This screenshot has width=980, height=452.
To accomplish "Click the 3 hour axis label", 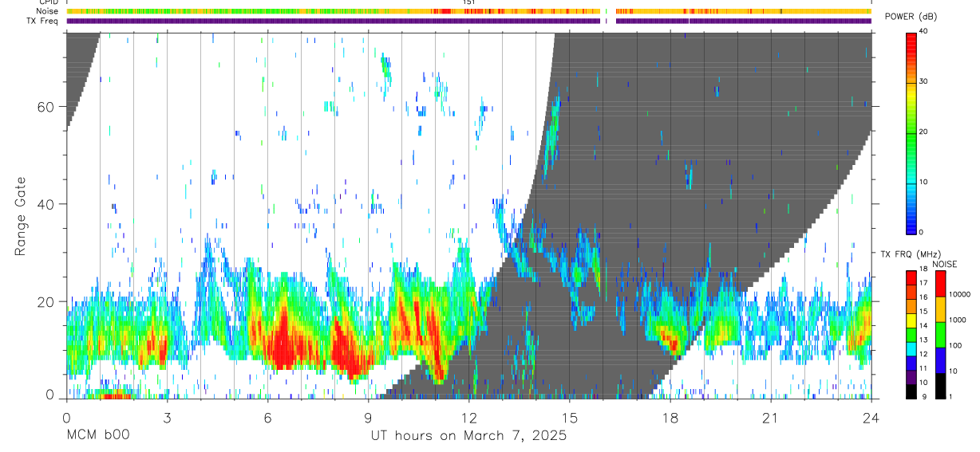I will [167, 418].
